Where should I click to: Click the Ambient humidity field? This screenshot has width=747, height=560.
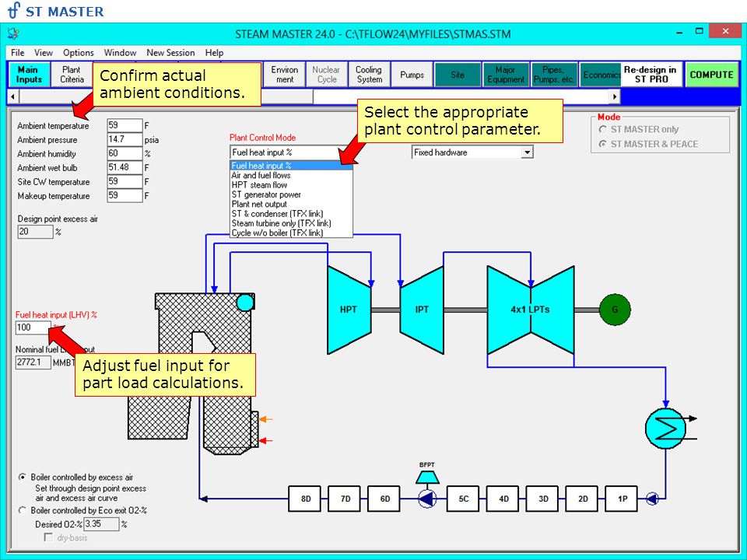124,153
